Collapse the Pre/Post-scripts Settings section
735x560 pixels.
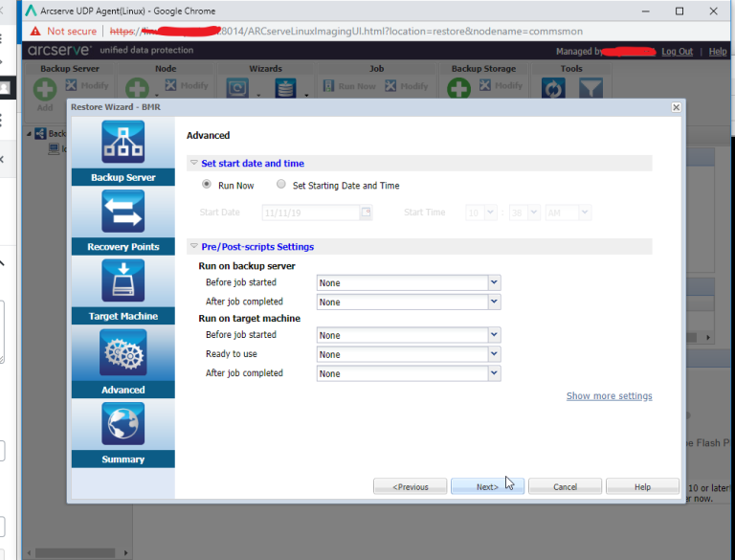coord(193,246)
